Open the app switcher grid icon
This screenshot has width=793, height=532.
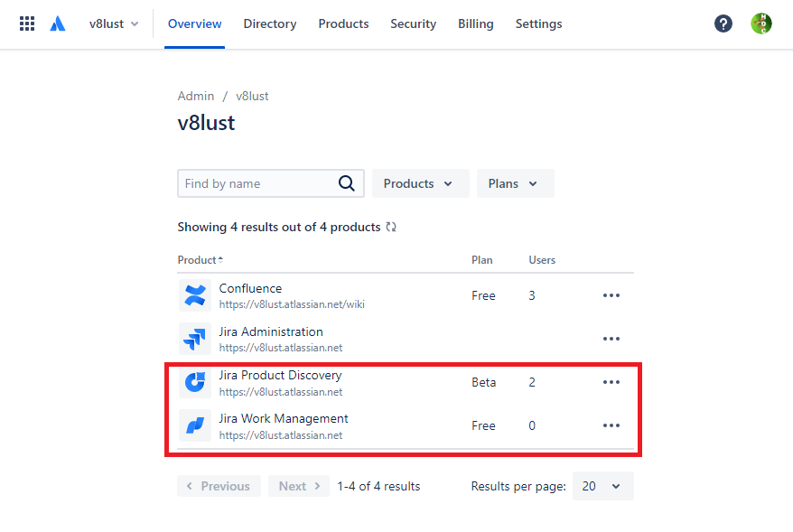(27, 23)
